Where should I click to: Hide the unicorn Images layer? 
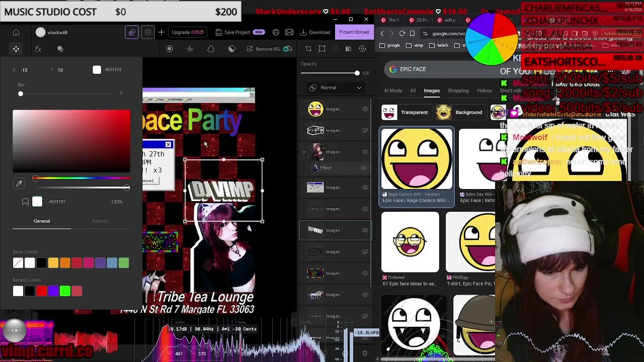tap(365, 295)
